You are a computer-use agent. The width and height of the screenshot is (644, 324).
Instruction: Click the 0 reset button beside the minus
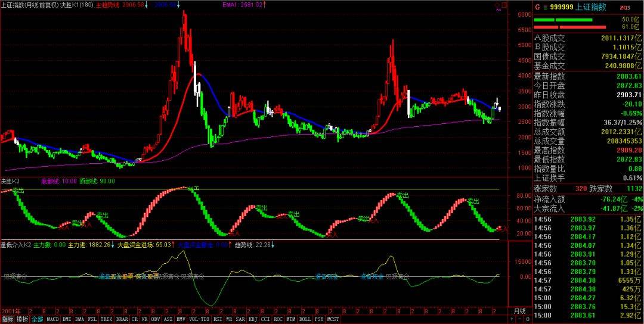[x=528, y=319]
